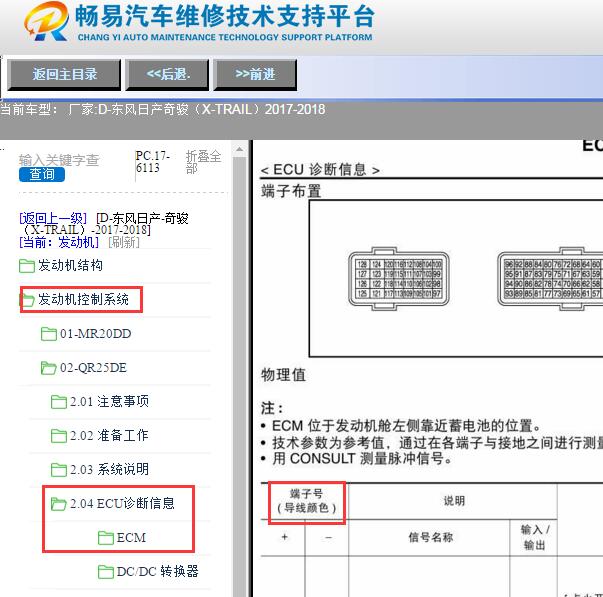Open the 发动机结构 folder icon
Image resolution: width=603 pixels, height=597 pixels.
pyautogui.click(x=27, y=265)
